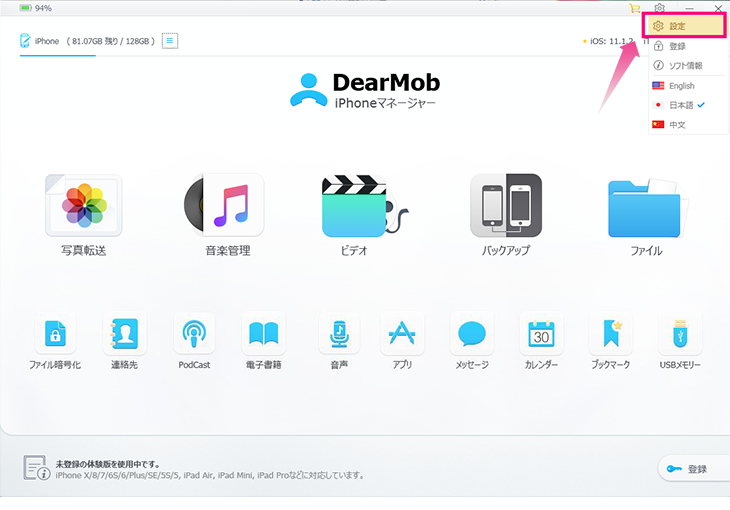Click the battery 94% indicator
This screenshot has height=510, width=730.
point(35,8)
